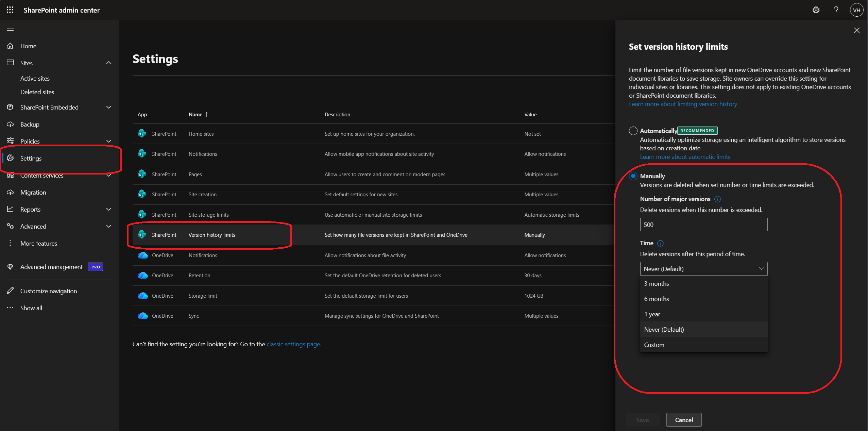
Task: Click the SharePoint Embedded cube icon
Action: point(10,107)
